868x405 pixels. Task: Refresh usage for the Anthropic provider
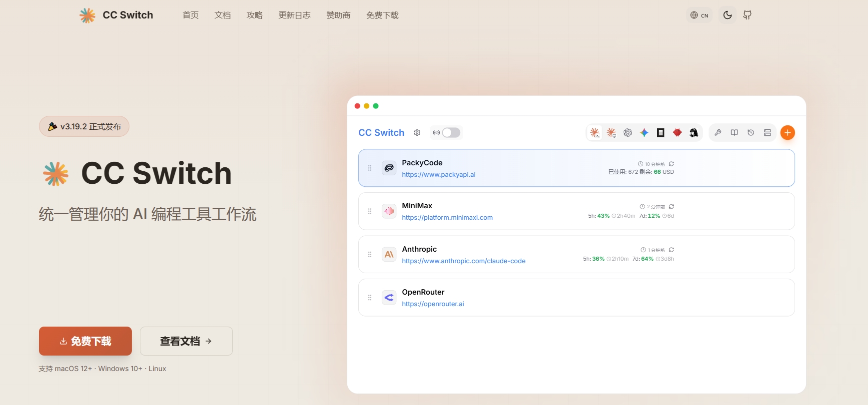click(671, 250)
